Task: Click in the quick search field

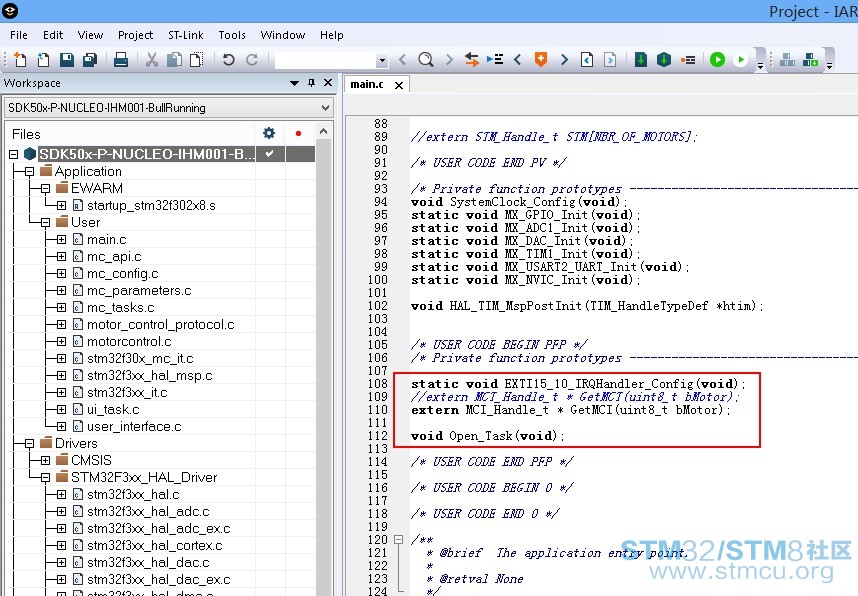Action: (x=326, y=60)
